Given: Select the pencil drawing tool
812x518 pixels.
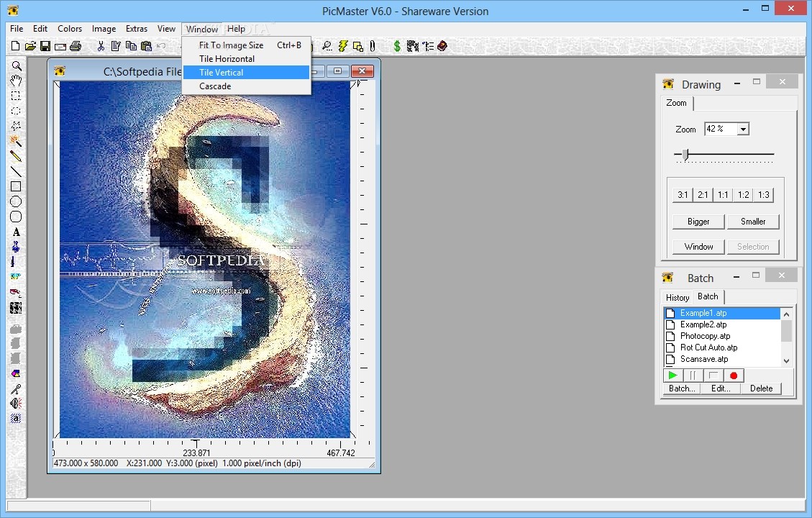Looking at the screenshot, I should tap(16, 156).
